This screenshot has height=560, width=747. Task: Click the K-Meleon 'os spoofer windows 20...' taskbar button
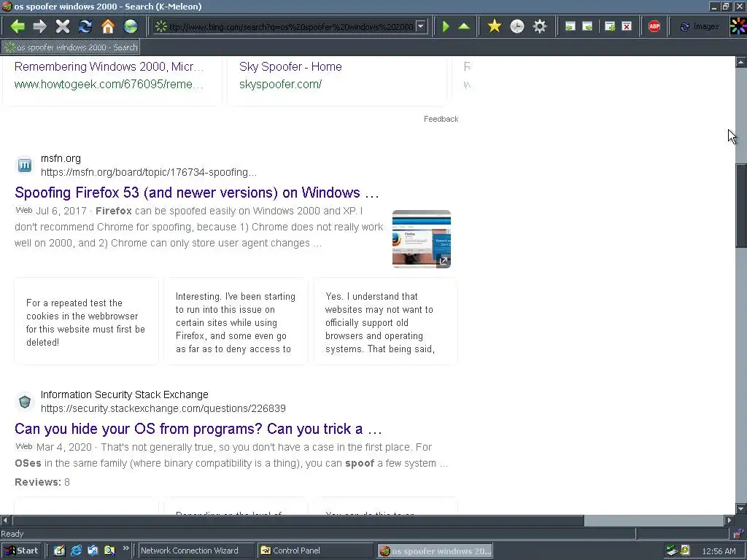point(435,551)
